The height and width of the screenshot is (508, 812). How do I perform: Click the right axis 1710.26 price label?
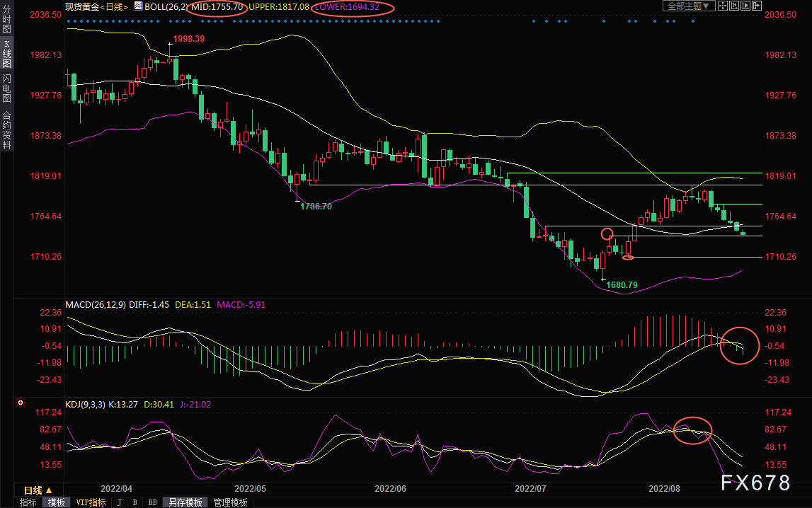pos(781,257)
